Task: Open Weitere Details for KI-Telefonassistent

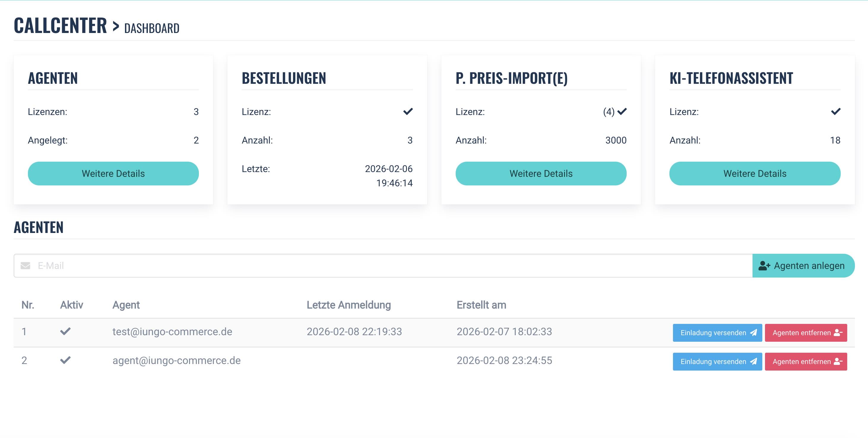Action: point(754,173)
